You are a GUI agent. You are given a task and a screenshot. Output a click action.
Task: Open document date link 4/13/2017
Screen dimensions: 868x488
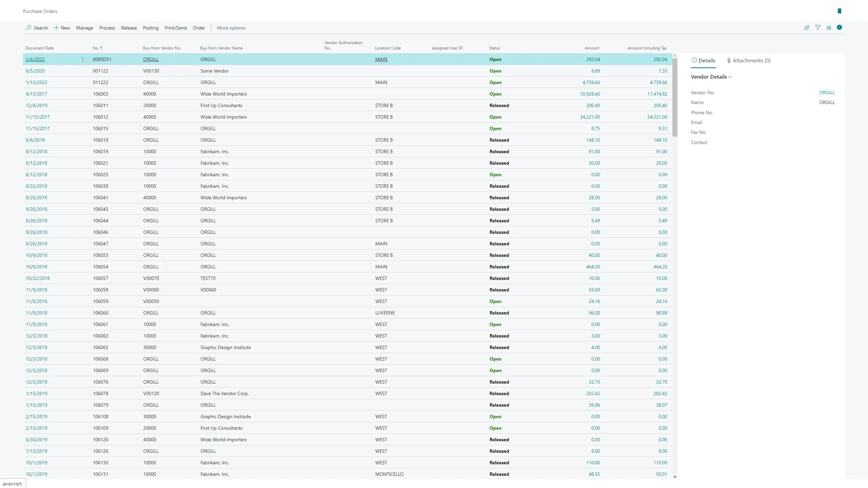pos(36,94)
